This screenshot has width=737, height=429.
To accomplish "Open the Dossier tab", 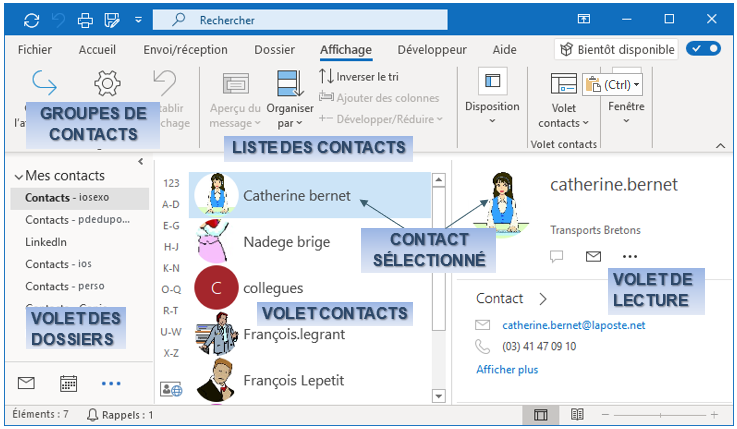I will click(274, 49).
